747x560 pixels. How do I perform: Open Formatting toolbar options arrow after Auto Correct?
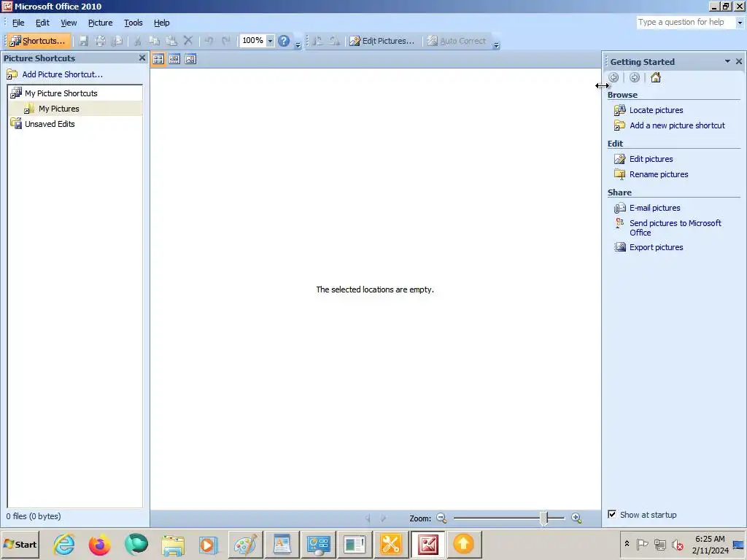coord(496,44)
